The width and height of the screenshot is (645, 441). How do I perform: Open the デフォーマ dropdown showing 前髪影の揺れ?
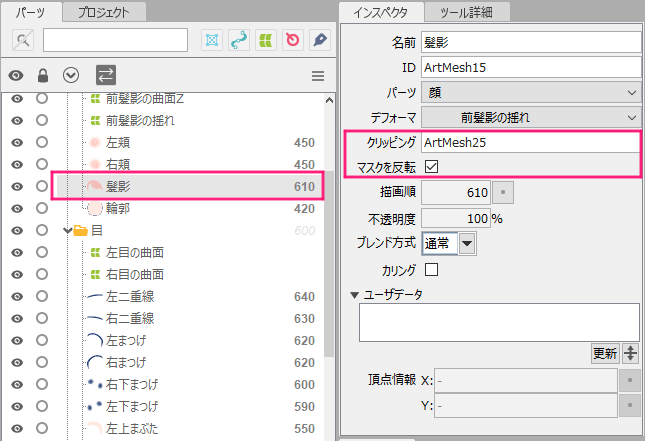pos(531,118)
